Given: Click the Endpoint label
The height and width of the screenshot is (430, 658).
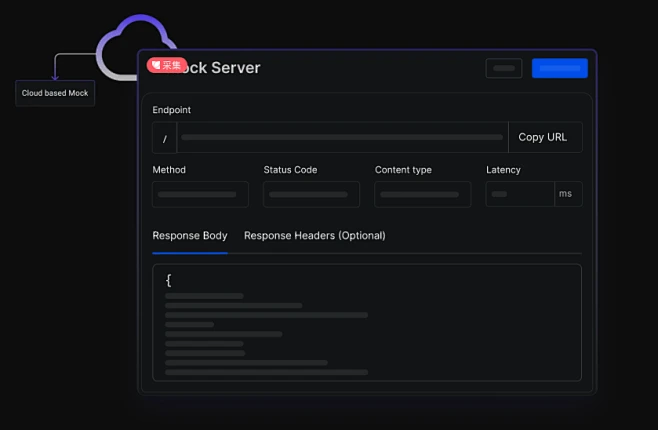Looking at the screenshot, I should pyautogui.click(x=172, y=110).
